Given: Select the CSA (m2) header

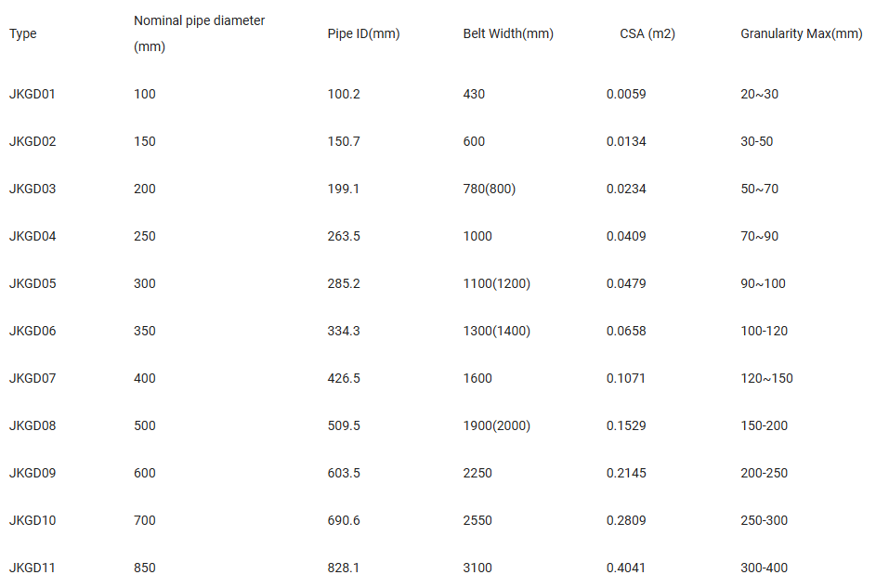Looking at the screenshot, I should tap(647, 33).
